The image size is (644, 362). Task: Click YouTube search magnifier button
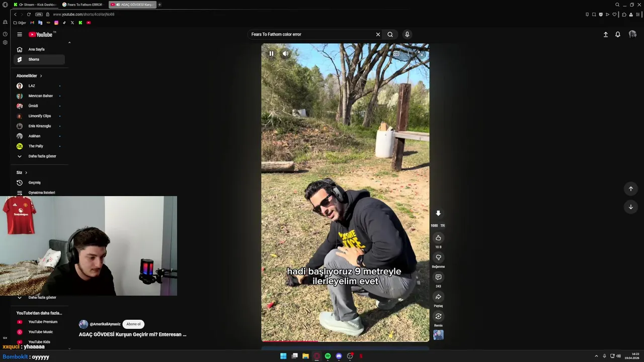[390, 34]
